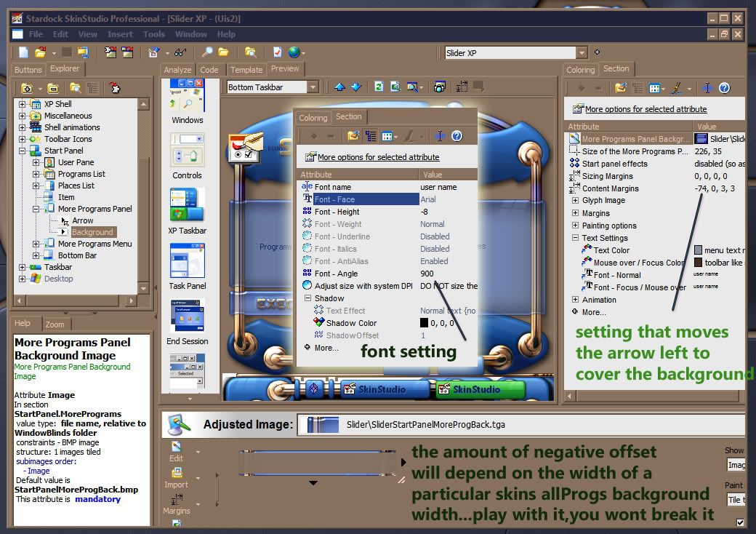This screenshot has width=756, height=534.
Task: Click the collapse-all folder icon with minus sign
Action: [53, 88]
